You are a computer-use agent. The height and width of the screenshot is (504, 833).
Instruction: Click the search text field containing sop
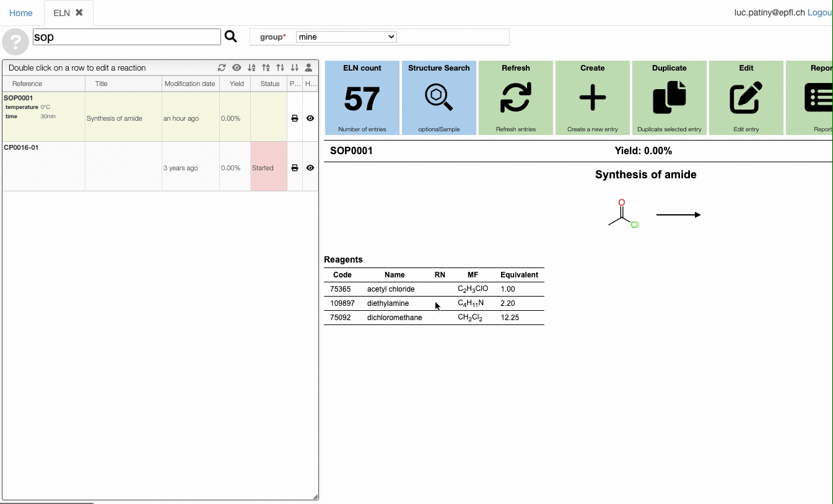pyautogui.click(x=126, y=37)
